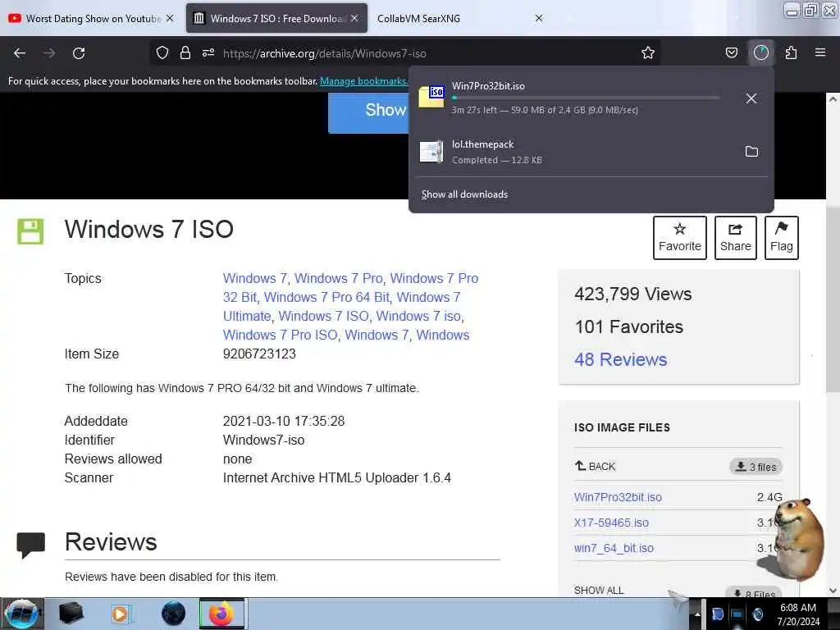Download Win7Pro32bit.iso from file list

618,497
